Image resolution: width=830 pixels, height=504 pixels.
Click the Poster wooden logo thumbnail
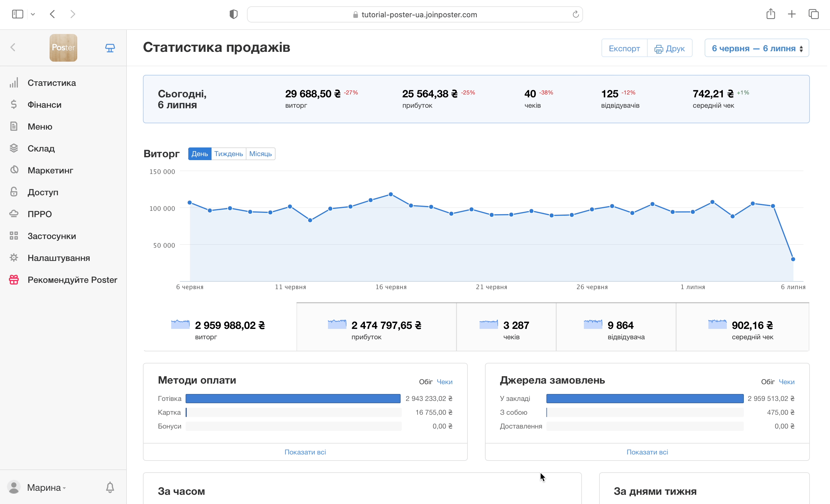click(63, 48)
